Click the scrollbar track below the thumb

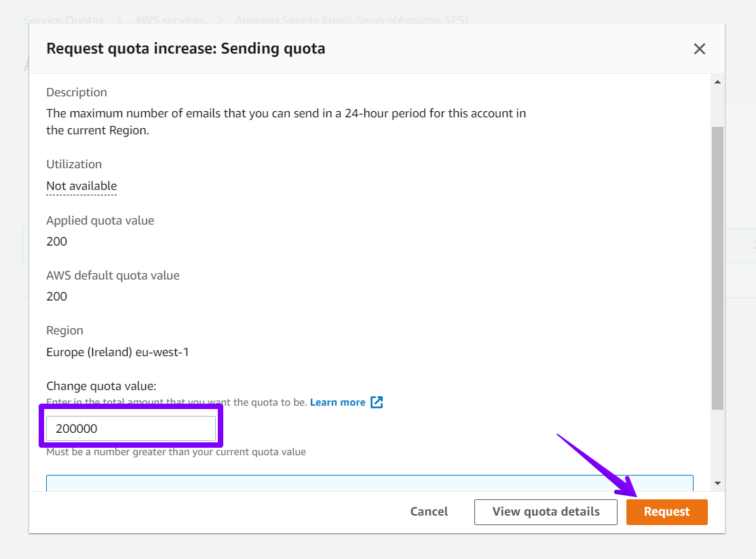(x=717, y=444)
